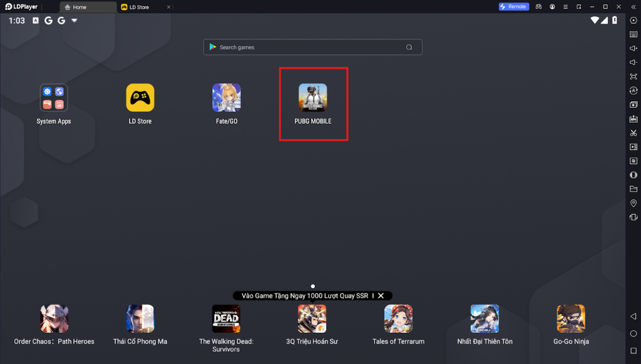Close the LD Store tab

(168, 7)
